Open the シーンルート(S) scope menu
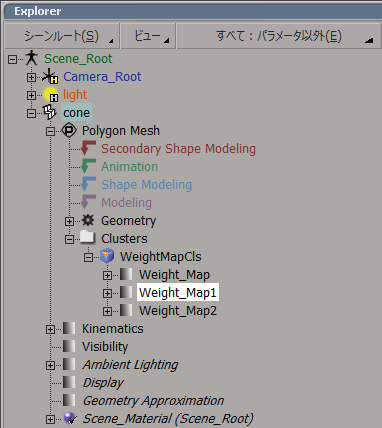Image resolution: width=382 pixels, height=428 pixels. coord(62,36)
